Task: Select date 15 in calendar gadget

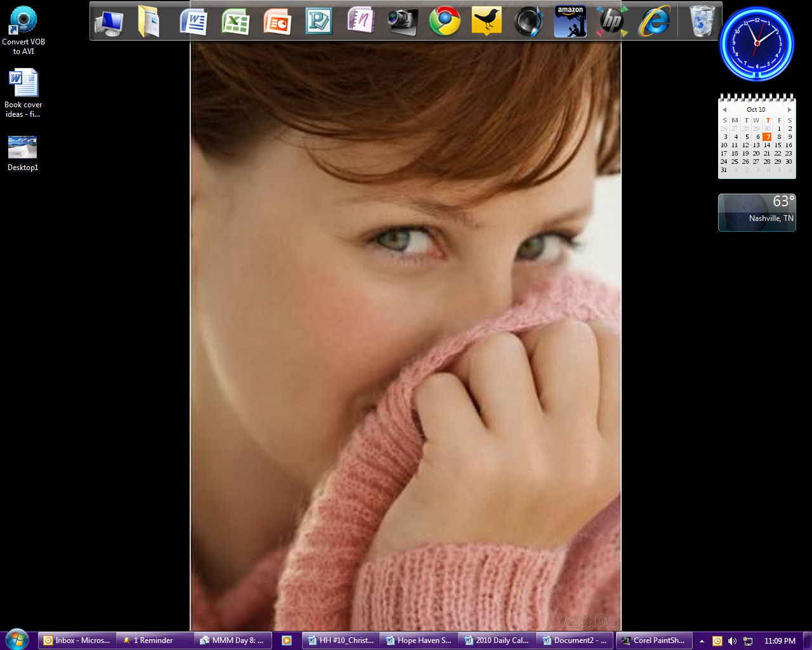Action: (x=778, y=145)
